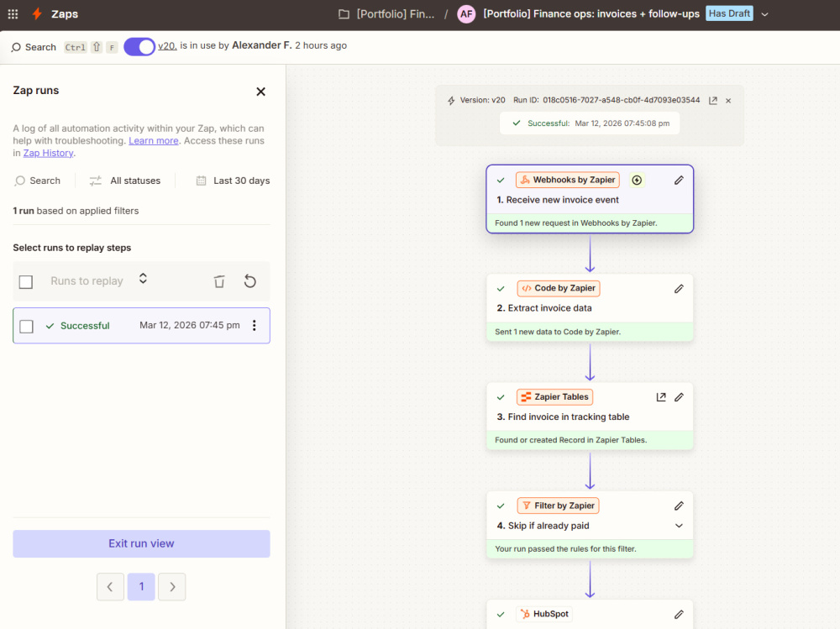Click the Filter by Zapier app badge
840x629 pixels.
(x=559, y=506)
